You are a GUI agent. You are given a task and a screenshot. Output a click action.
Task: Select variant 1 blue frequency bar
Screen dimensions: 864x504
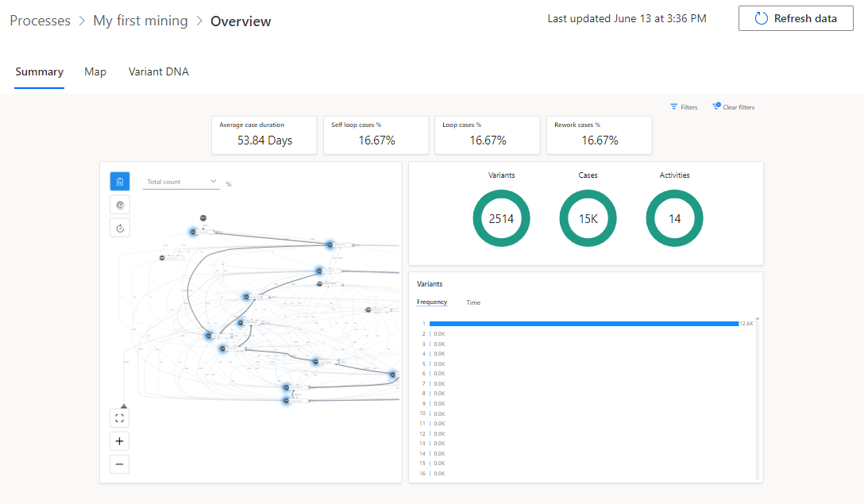click(584, 324)
